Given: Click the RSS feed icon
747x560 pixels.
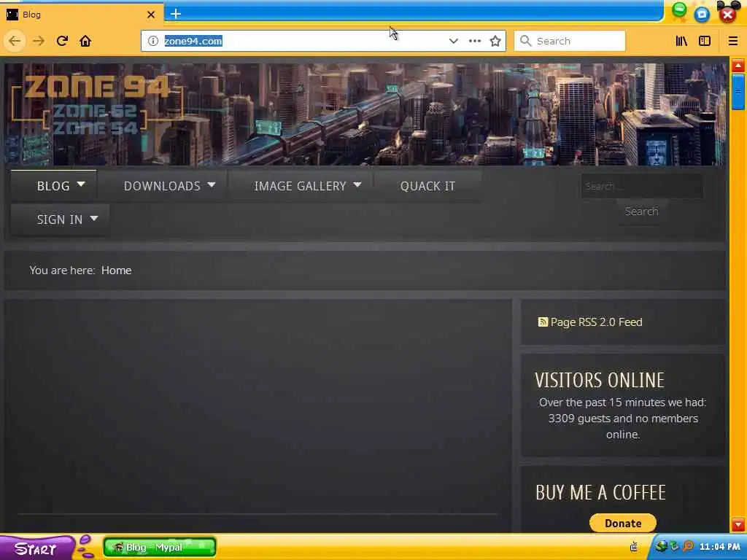Looking at the screenshot, I should (543, 322).
